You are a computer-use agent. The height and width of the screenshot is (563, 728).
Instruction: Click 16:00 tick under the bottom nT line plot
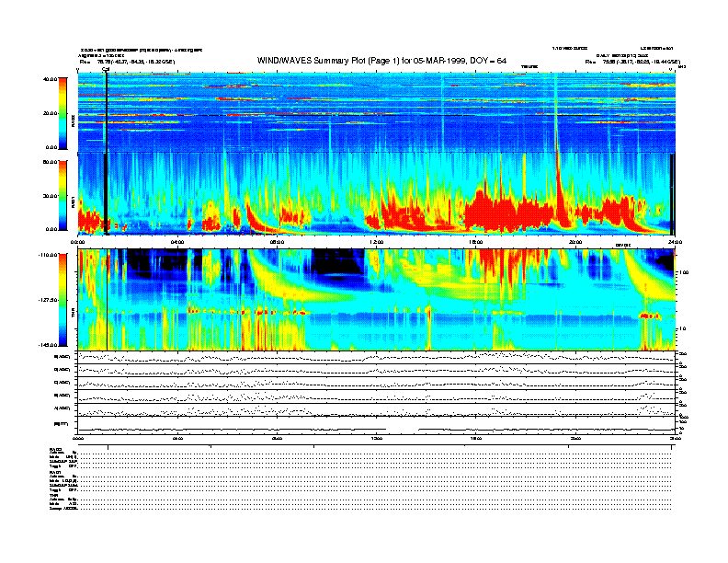pos(476,438)
